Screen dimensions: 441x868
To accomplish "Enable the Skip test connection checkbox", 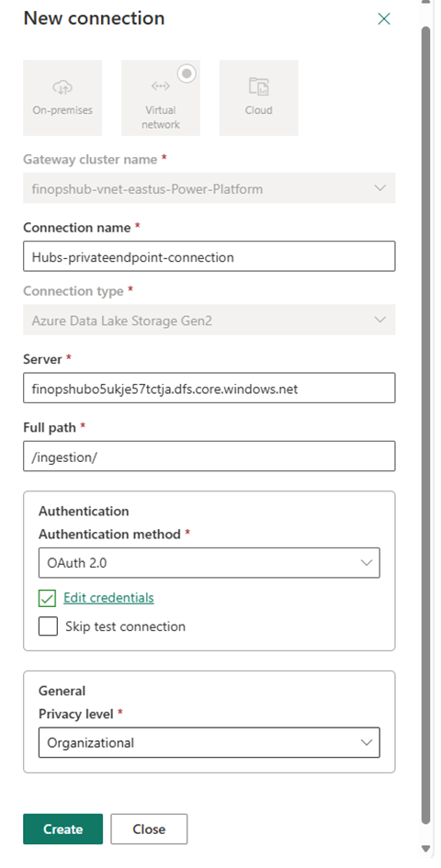I will (x=48, y=626).
